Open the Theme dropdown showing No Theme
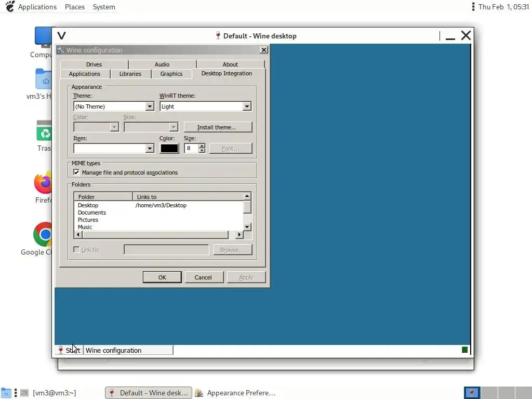Viewport: 532px width, 399px height. tap(114, 106)
